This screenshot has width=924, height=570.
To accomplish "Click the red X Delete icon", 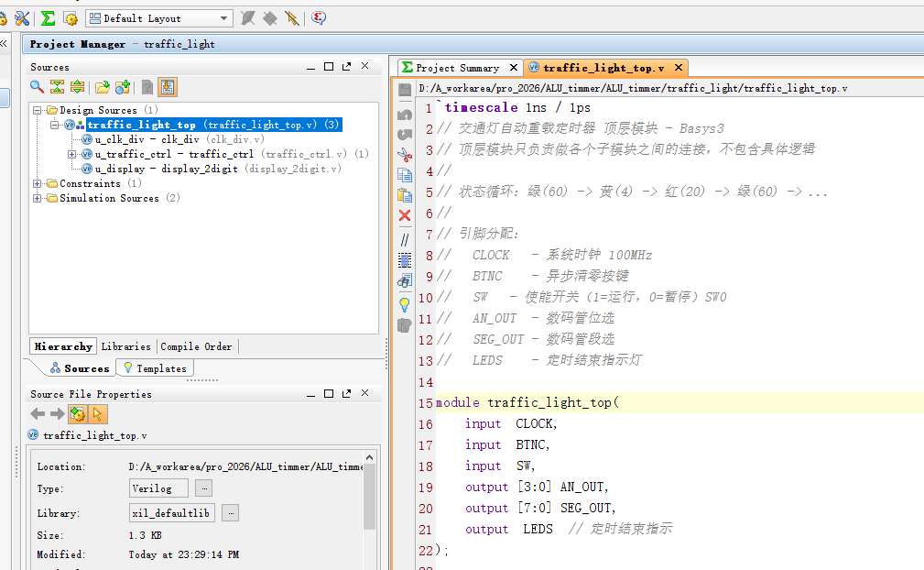I will [405, 215].
